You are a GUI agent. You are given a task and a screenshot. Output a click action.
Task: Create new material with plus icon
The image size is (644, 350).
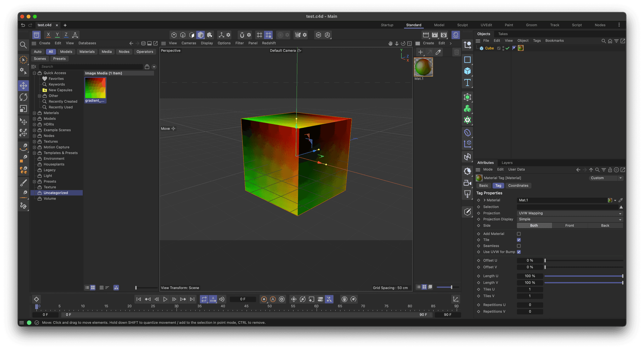[420, 52]
